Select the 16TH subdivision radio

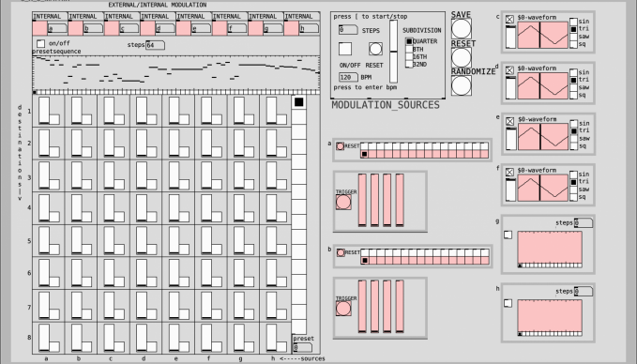click(409, 57)
